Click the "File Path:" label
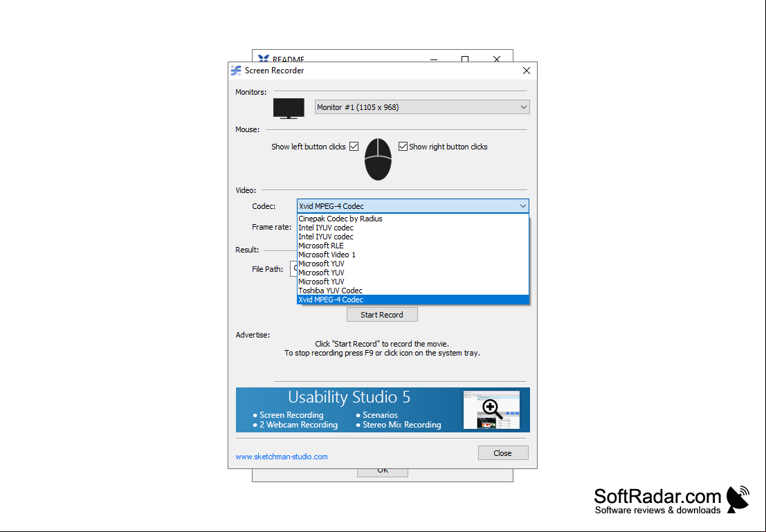 point(268,269)
